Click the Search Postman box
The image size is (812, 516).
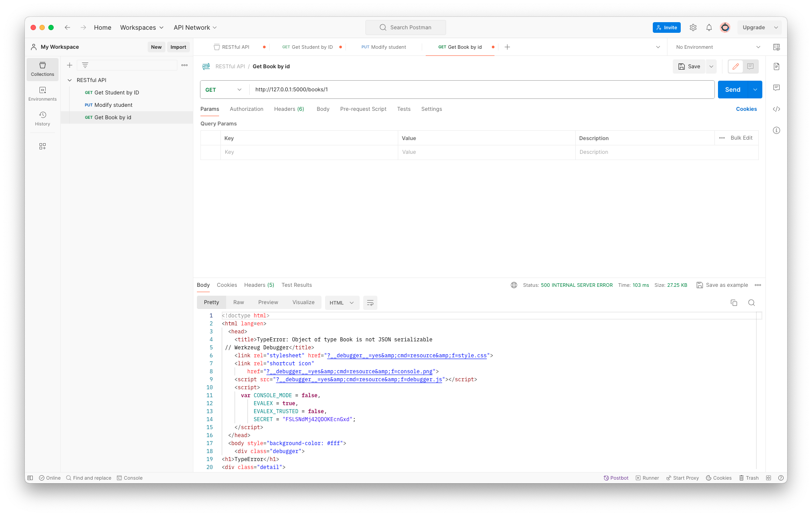coord(406,27)
